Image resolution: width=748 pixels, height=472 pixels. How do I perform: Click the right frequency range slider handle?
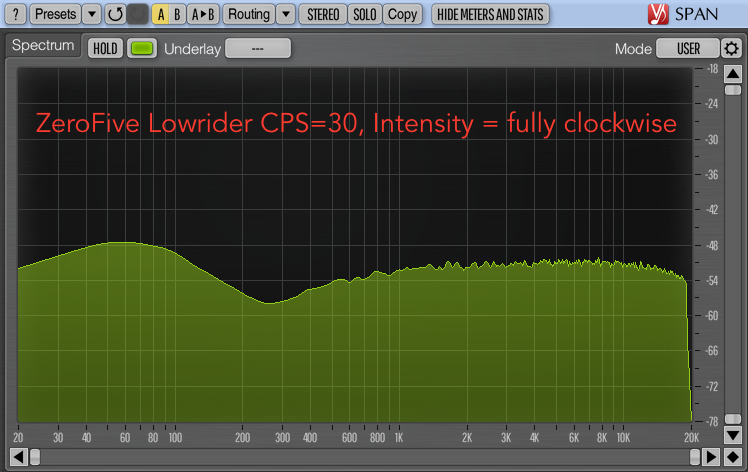click(695, 457)
